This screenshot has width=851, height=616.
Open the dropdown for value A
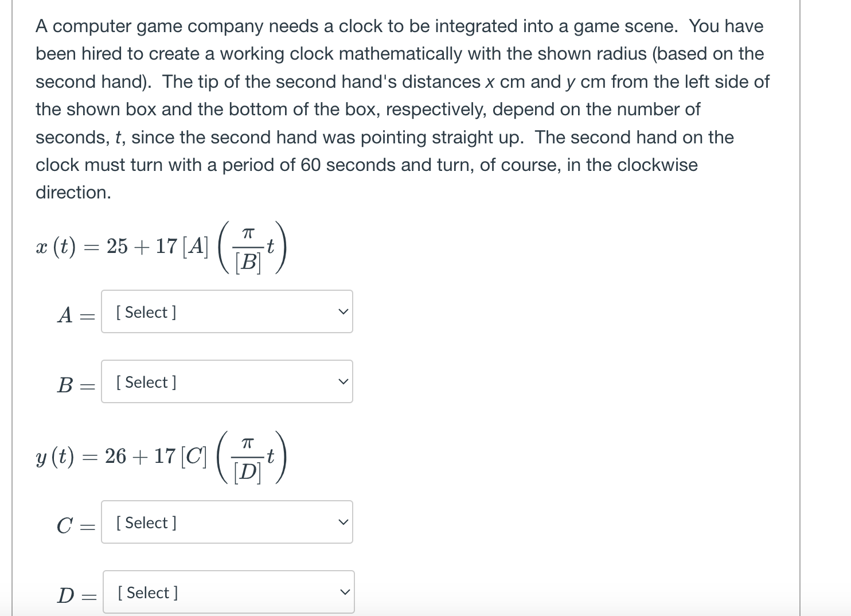tap(227, 311)
